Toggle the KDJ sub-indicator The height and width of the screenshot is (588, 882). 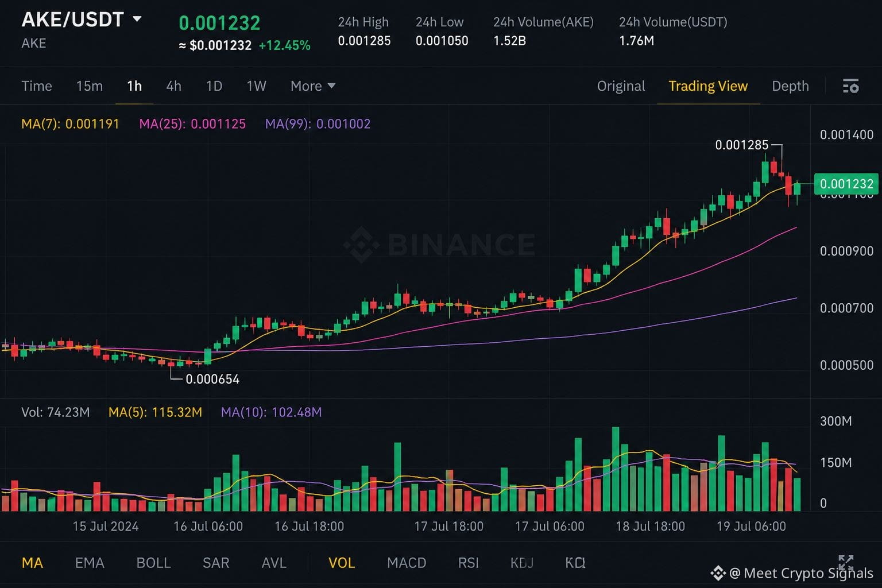(522, 563)
